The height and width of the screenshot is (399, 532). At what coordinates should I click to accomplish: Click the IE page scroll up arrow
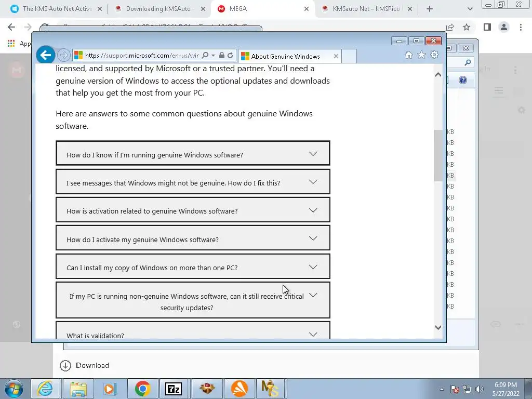tap(438, 75)
